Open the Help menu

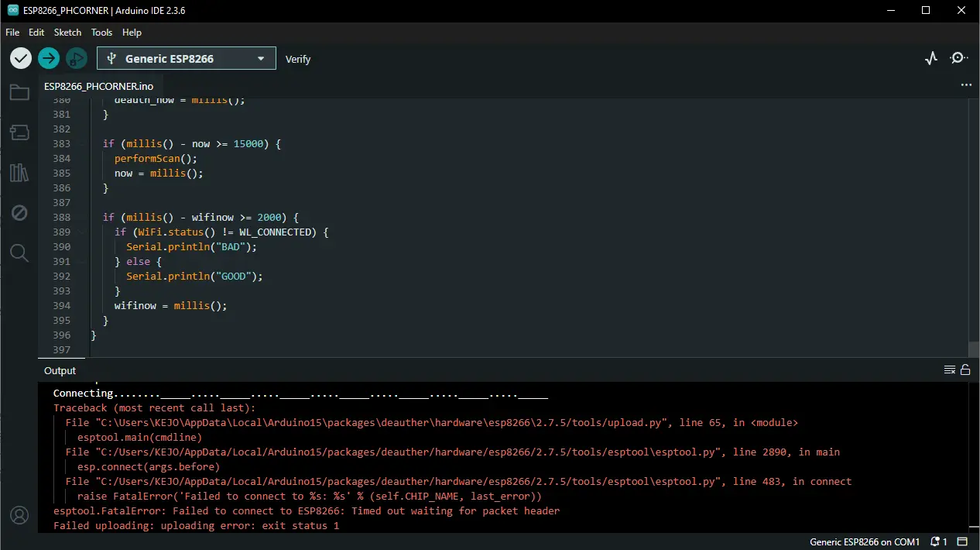click(x=132, y=33)
